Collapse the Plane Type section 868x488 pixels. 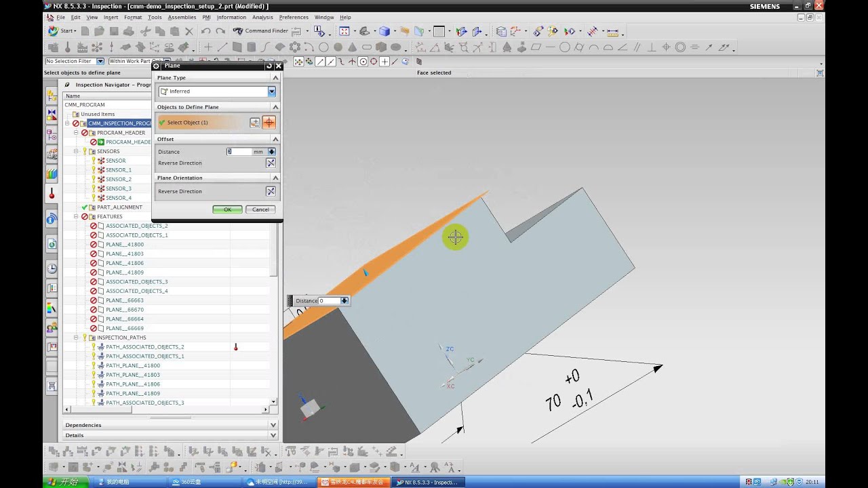pos(275,78)
